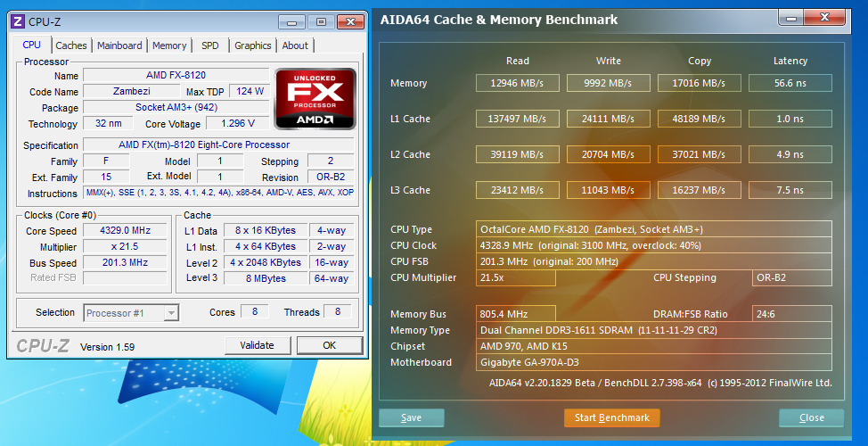Image resolution: width=868 pixels, height=446 pixels.
Task: Click the Threads count field
Action: (338, 311)
